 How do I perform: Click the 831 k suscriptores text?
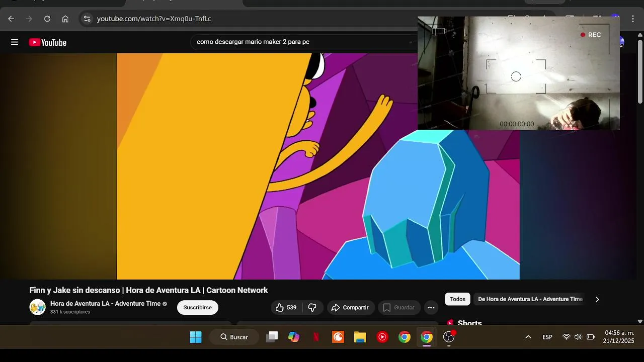tap(70, 312)
